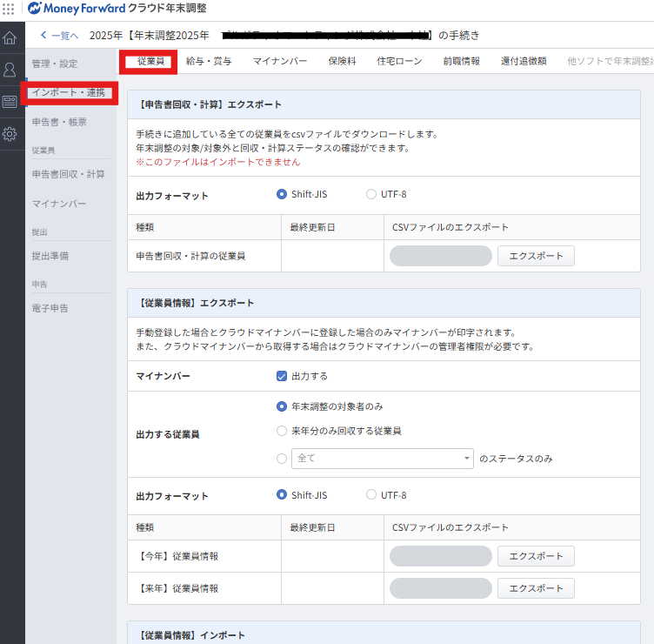
Task: Uncheck the マイナンバー 出力する checkbox
Action: 282,376
